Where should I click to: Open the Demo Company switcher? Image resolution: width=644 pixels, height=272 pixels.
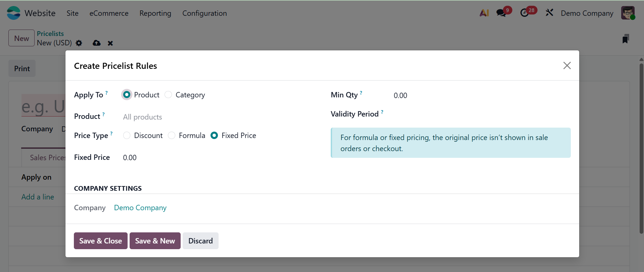pyautogui.click(x=587, y=13)
